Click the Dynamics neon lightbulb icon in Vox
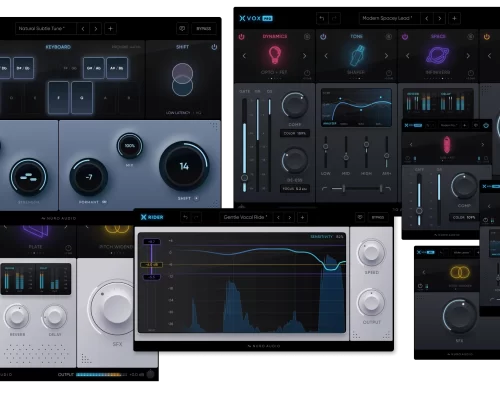500x400 pixels. coord(274,55)
